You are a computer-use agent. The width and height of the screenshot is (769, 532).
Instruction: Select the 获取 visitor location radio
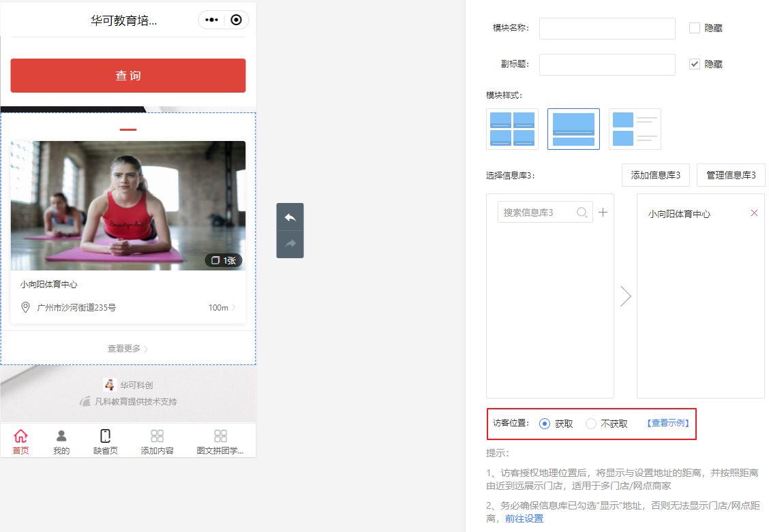(545, 424)
